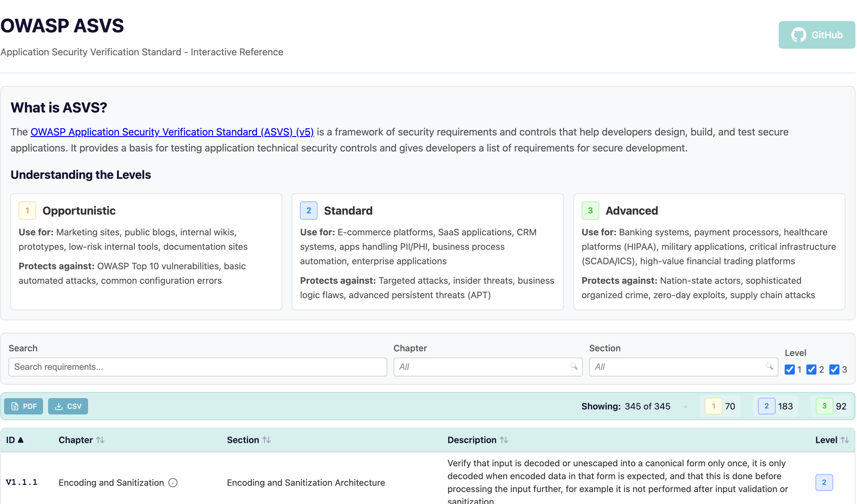Click the ID column ascending sort triangle

coord(21,440)
